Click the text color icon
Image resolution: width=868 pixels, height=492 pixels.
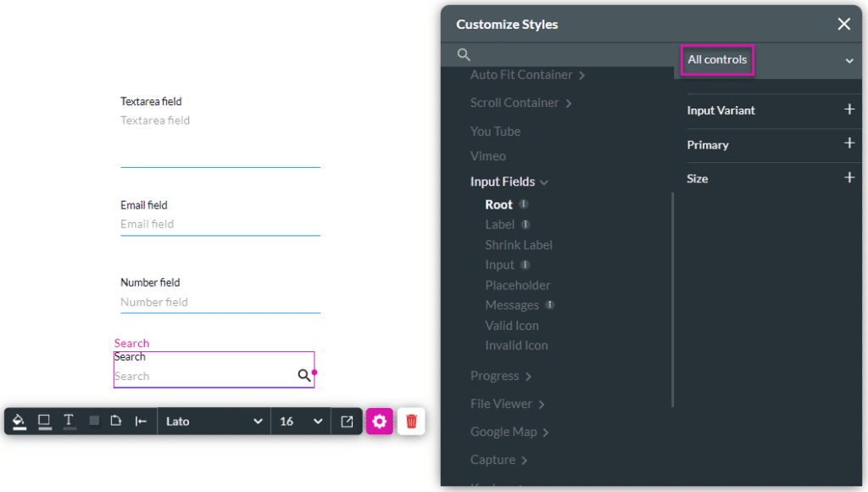69,421
